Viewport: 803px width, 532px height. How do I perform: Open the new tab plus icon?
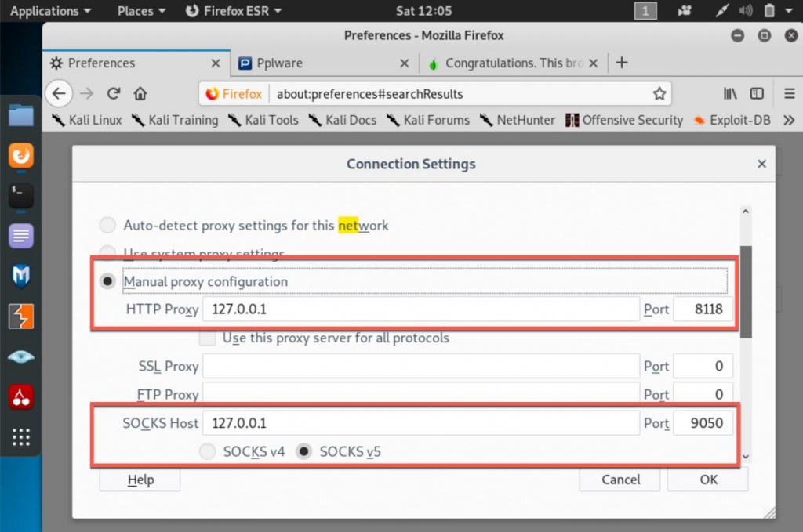pyautogui.click(x=622, y=63)
